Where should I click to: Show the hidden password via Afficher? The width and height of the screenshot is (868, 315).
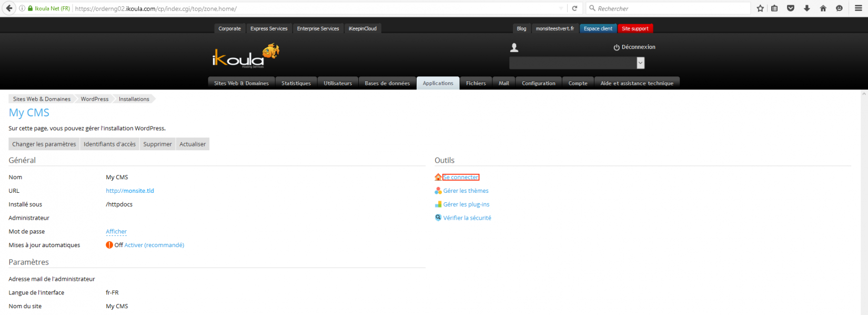pos(116,232)
